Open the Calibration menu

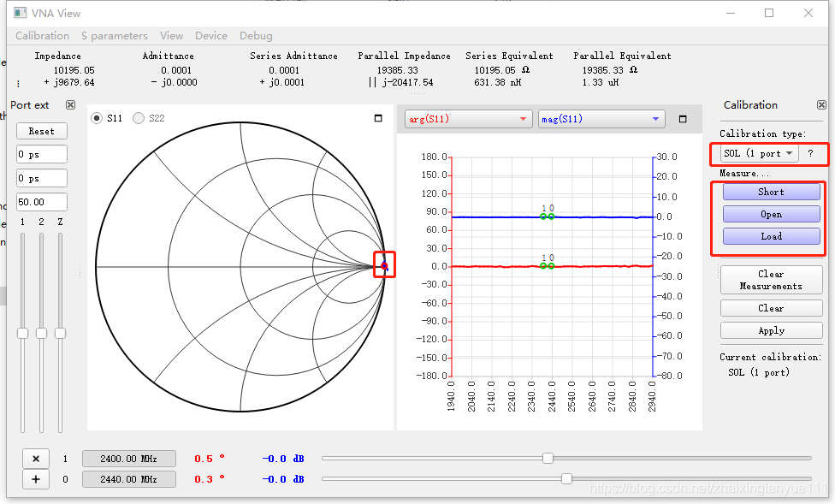pos(42,36)
